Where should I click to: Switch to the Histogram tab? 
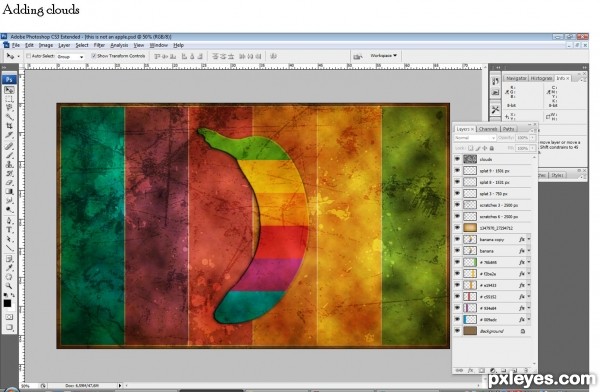(x=541, y=78)
